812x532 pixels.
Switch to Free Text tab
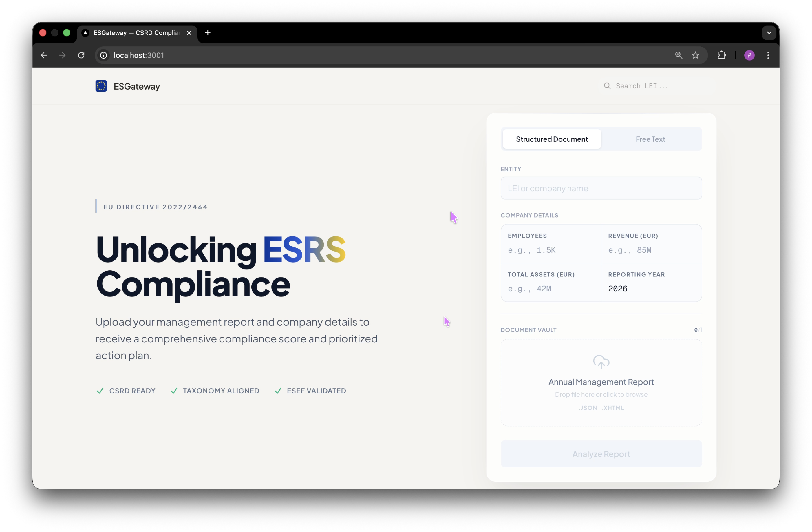[650, 139]
